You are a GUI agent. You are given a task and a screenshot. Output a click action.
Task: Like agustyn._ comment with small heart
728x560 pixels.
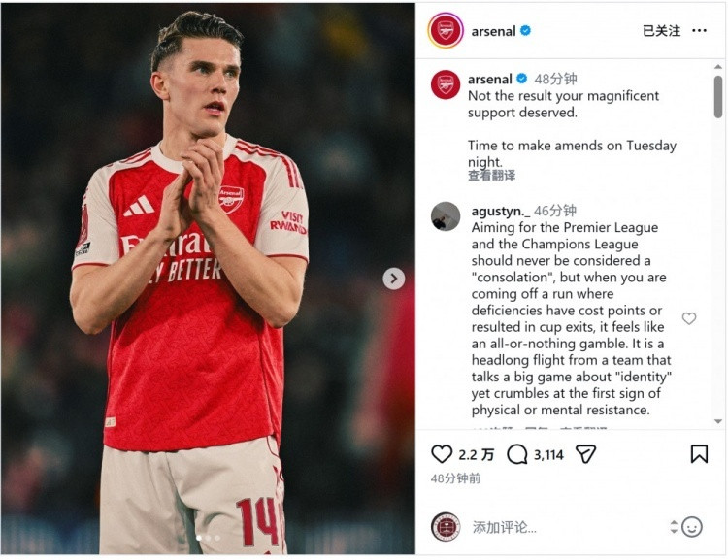pos(689,318)
